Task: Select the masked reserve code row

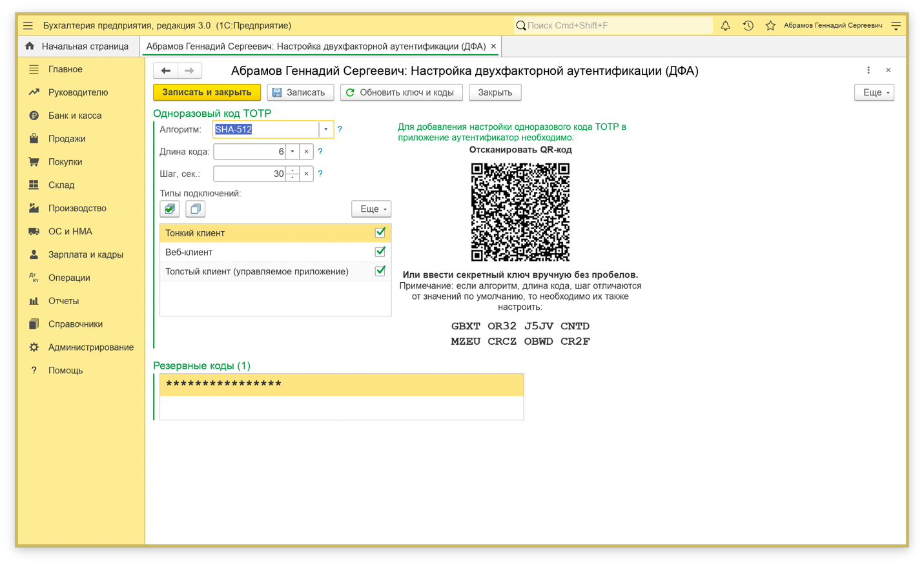Action: [342, 385]
